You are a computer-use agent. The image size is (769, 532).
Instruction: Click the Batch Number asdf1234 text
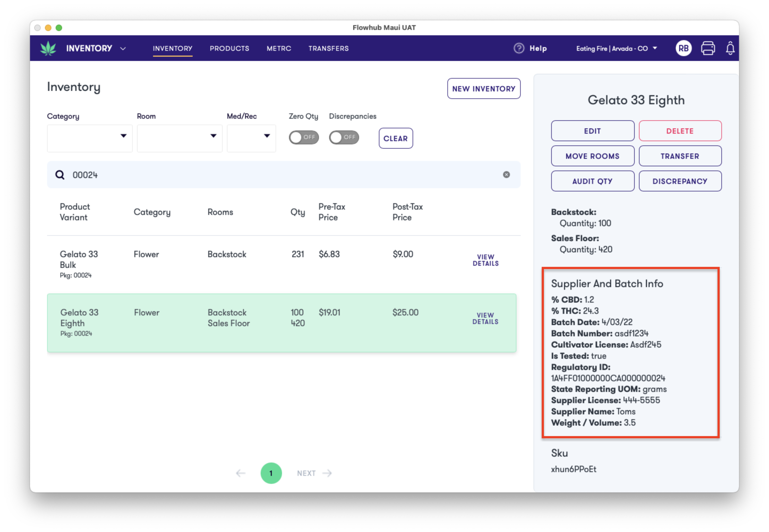pos(600,334)
